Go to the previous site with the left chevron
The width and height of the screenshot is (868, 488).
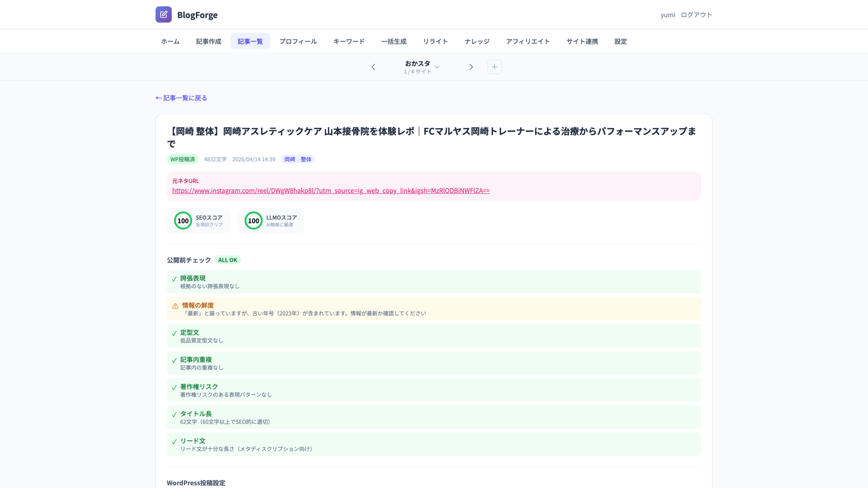pyautogui.click(x=373, y=67)
